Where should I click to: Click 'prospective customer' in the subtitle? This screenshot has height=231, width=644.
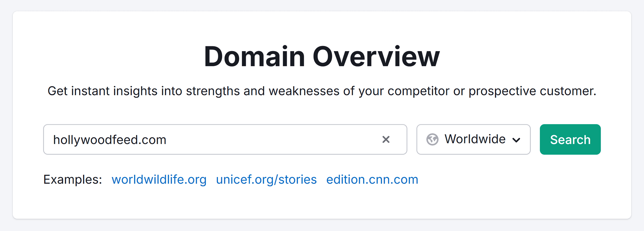click(x=532, y=91)
